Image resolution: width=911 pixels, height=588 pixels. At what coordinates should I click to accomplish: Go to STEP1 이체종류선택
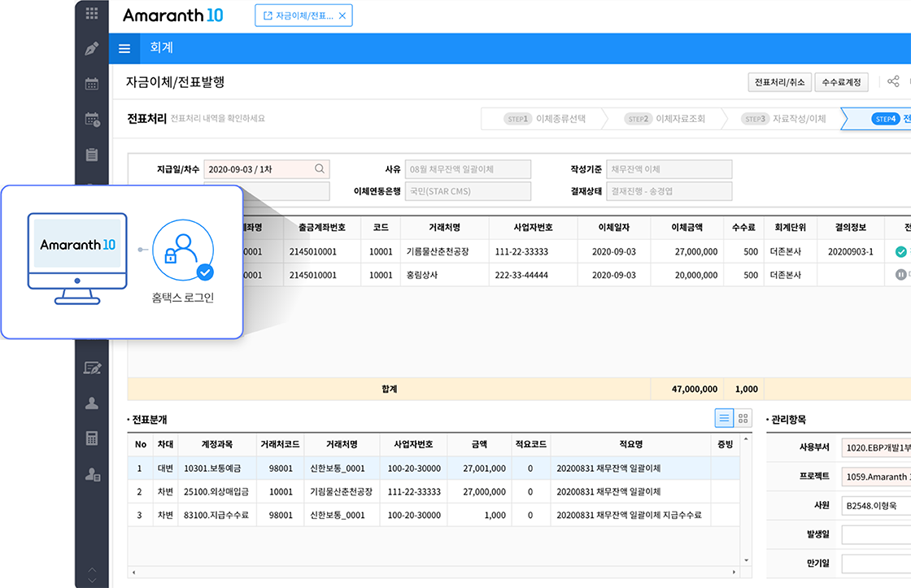pyautogui.click(x=544, y=119)
